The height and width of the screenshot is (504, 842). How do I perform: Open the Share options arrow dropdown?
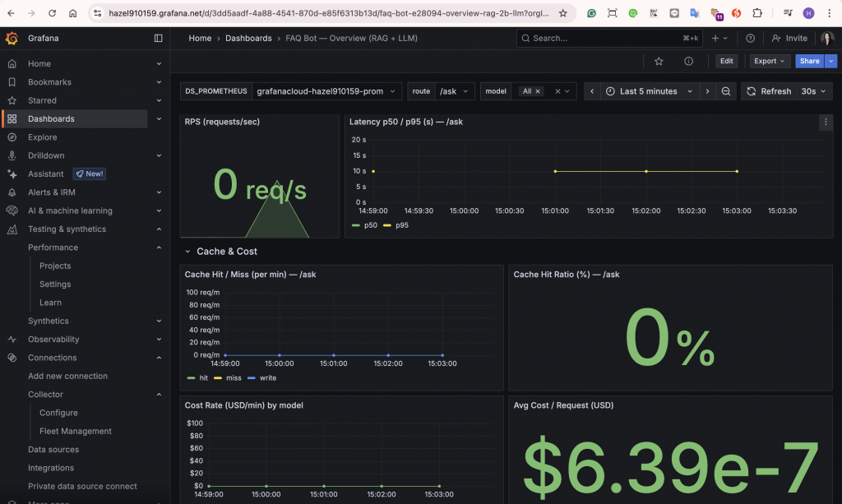[830, 61]
